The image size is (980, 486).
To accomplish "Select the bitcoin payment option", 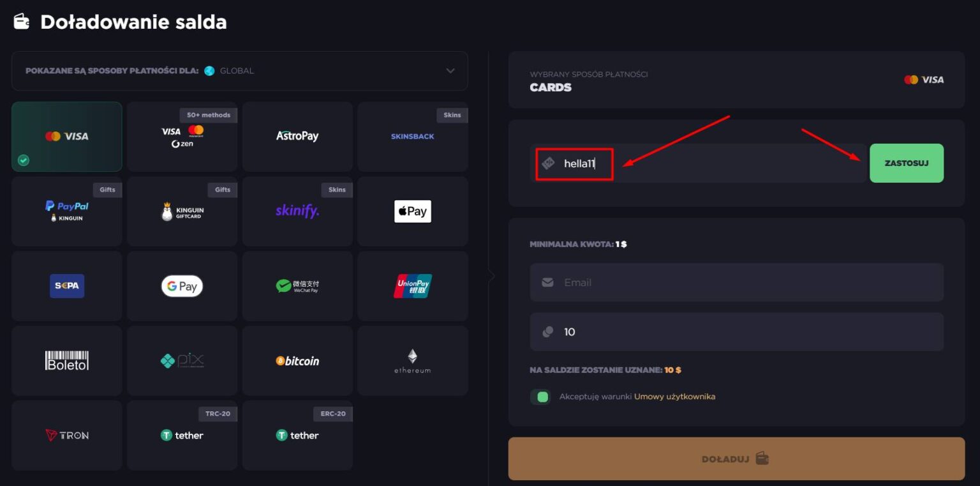I will [x=297, y=361].
